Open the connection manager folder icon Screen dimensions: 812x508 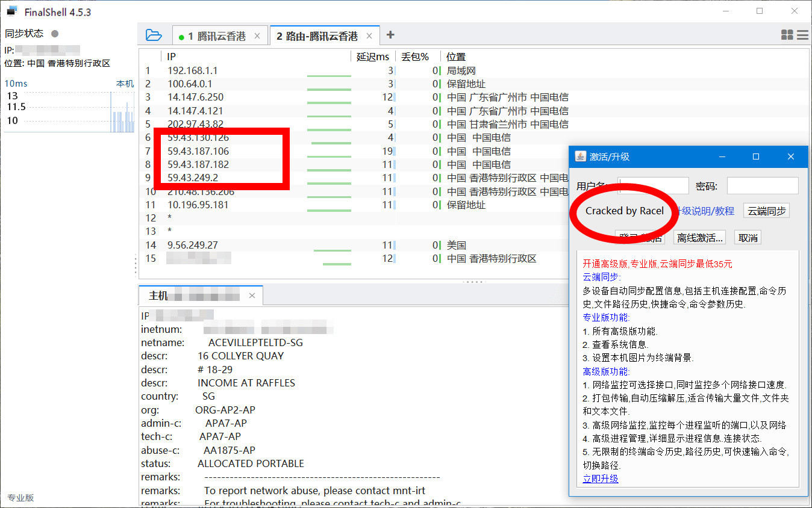click(x=154, y=36)
